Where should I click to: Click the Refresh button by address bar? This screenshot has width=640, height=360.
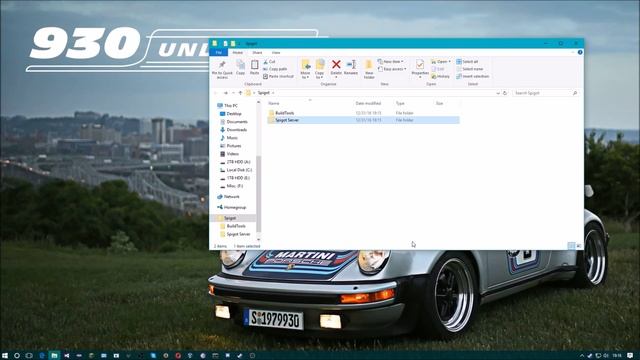click(x=505, y=93)
